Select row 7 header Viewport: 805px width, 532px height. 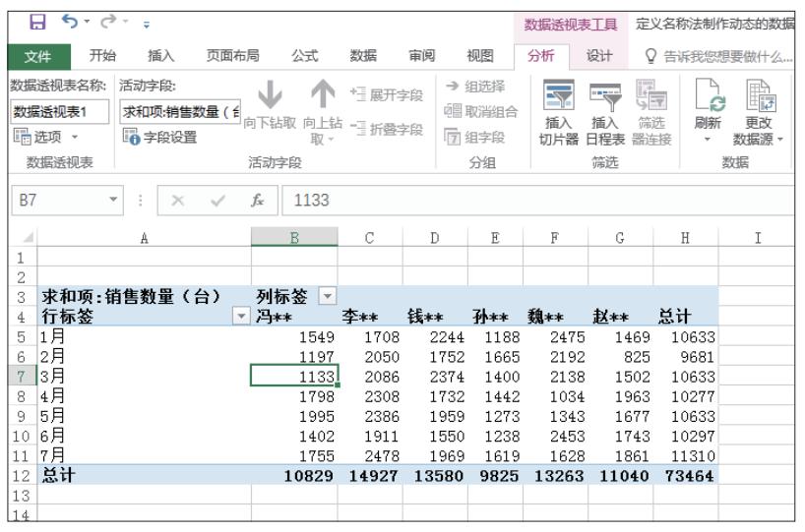(x=21, y=376)
